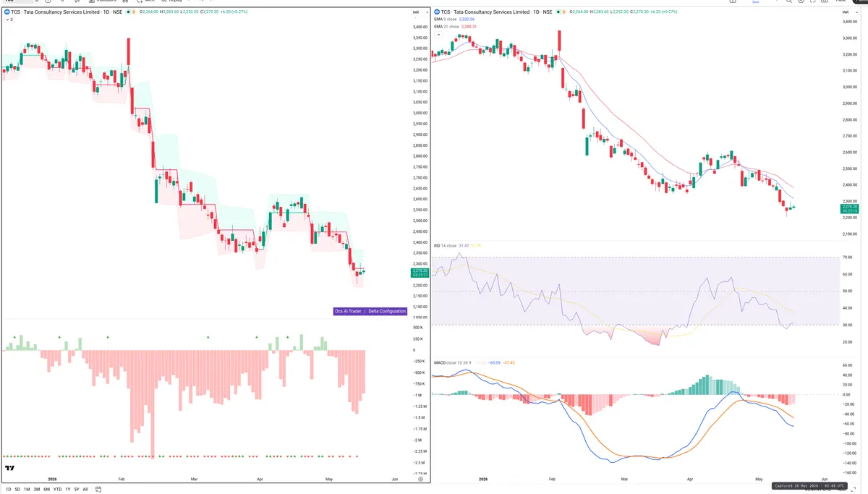This screenshot has height=494, width=868.
Task: Select the 5D time range
Action: pyautogui.click(x=17, y=489)
